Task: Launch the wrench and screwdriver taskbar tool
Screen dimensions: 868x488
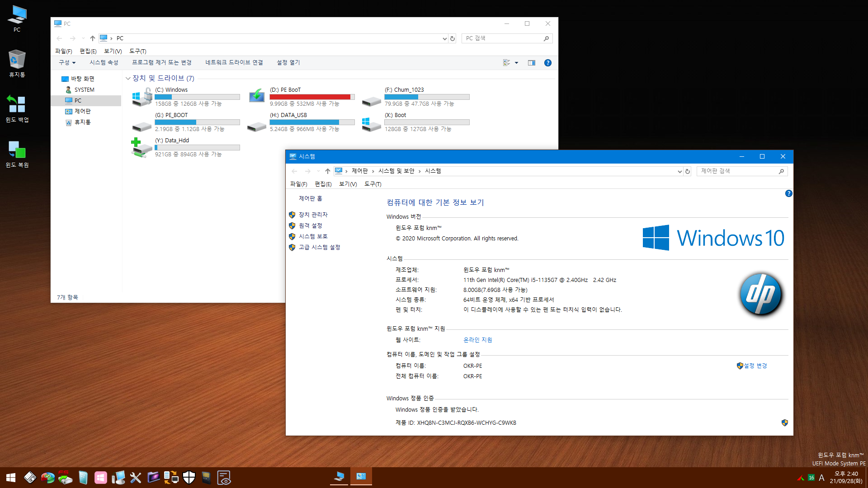Action: tap(136, 478)
